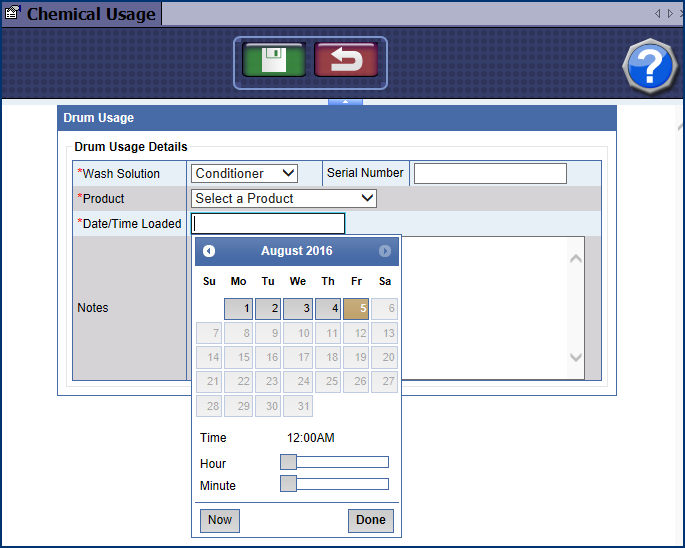Expand the Select a Product dropdown
685x548 pixels.
pos(283,199)
